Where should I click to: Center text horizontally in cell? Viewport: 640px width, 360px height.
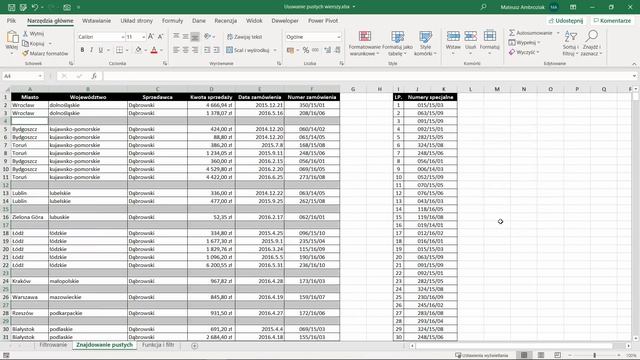pos(185,50)
